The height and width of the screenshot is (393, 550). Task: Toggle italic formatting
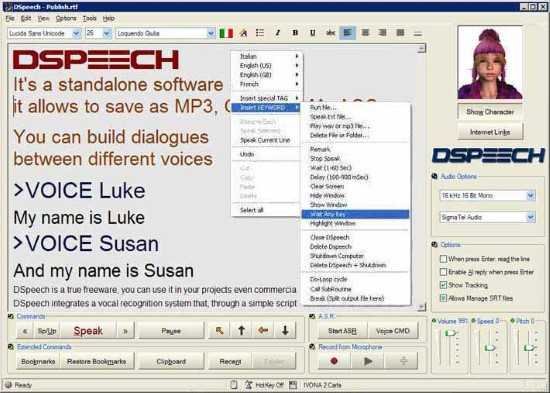point(277,33)
